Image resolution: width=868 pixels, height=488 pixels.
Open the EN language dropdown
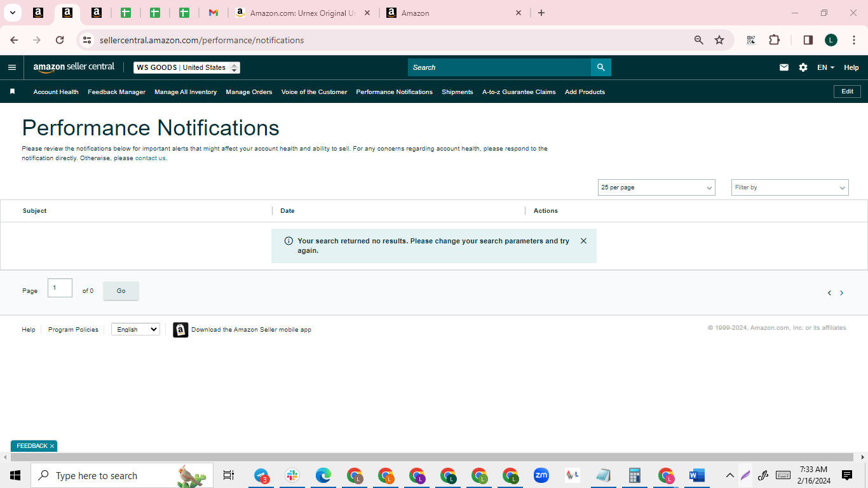tap(825, 67)
